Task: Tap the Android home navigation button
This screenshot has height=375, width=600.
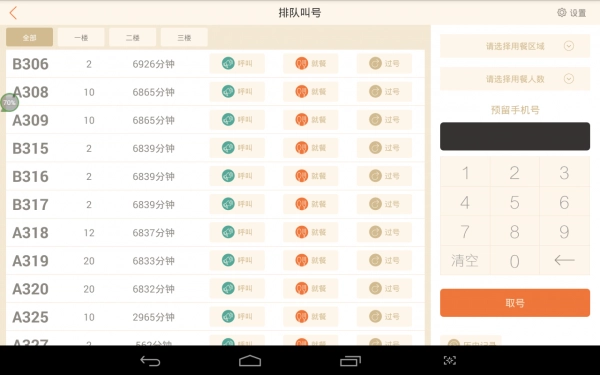Action: (x=250, y=360)
